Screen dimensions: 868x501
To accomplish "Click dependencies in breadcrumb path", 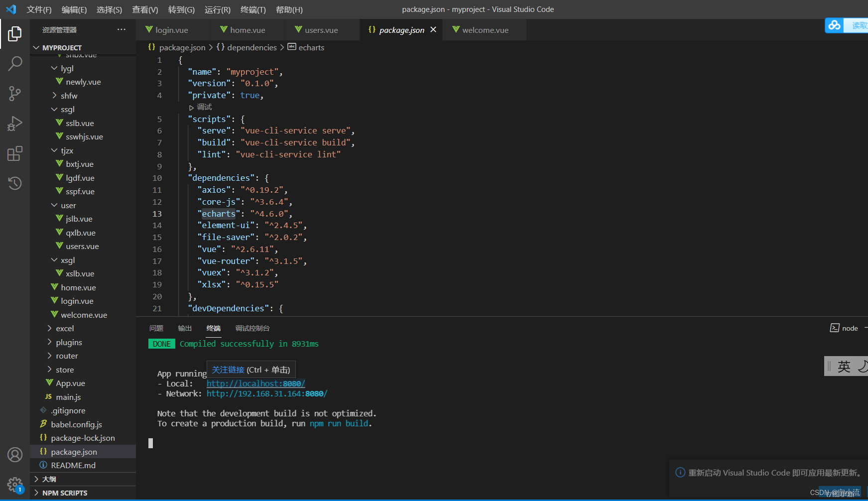I will tap(252, 47).
